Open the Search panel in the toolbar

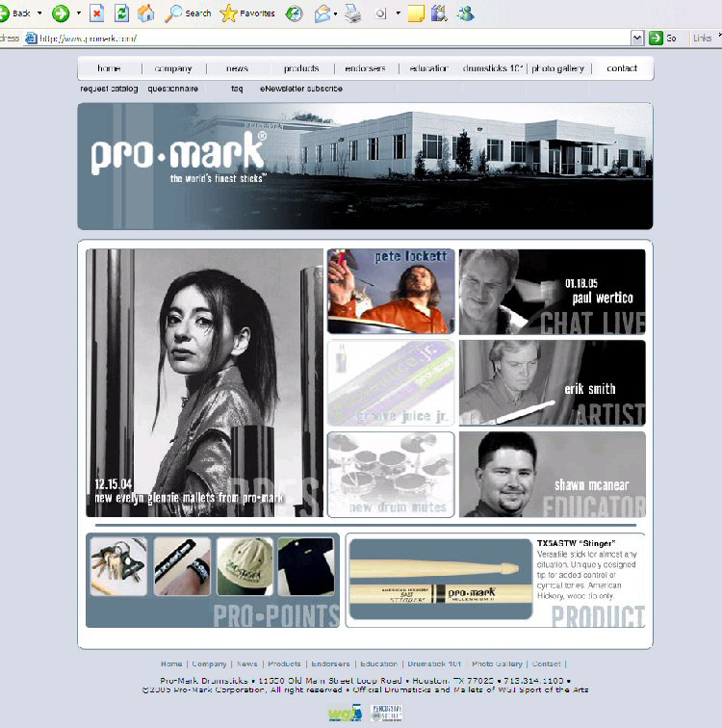(x=188, y=13)
